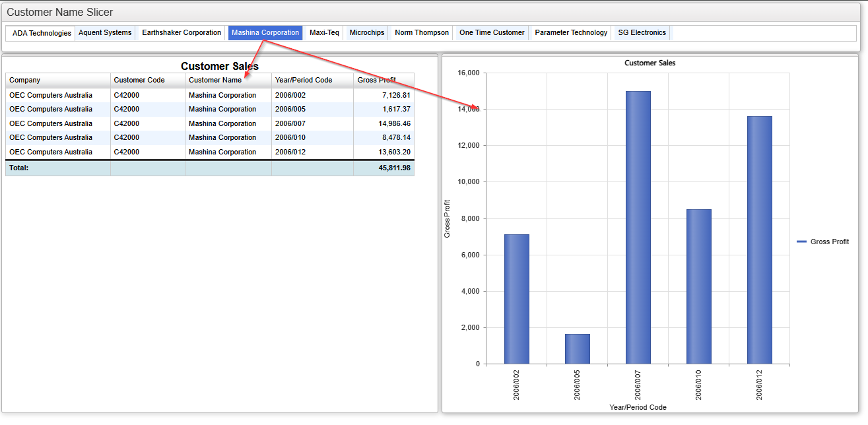Select Maxi-Teq in the slicer
Viewport: 868px width, 425px height.
point(324,32)
